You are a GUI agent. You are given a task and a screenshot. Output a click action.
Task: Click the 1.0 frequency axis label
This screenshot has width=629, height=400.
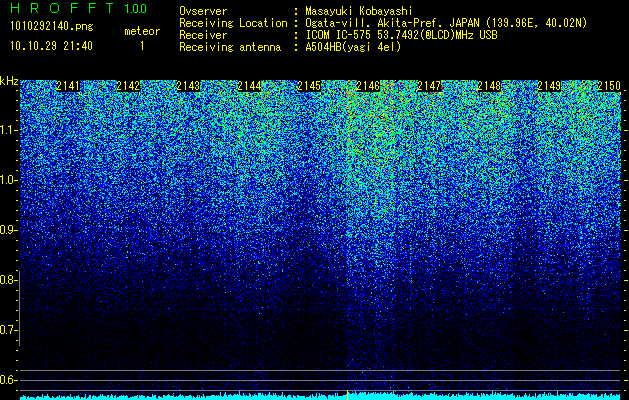pos(8,180)
